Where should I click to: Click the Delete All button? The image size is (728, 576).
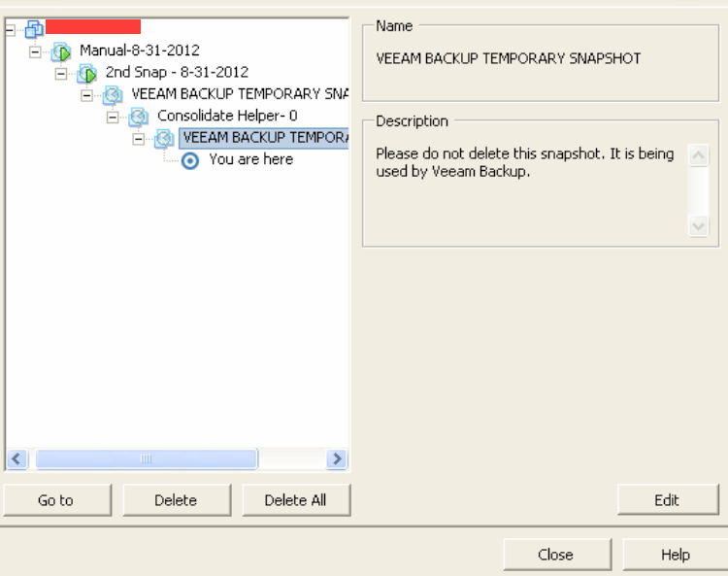coord(296,500)
